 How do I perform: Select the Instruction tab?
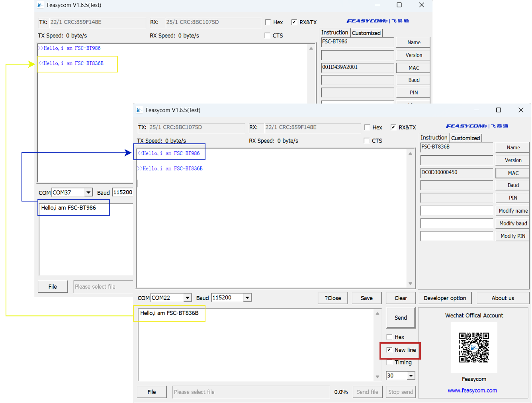click(434, 138)
